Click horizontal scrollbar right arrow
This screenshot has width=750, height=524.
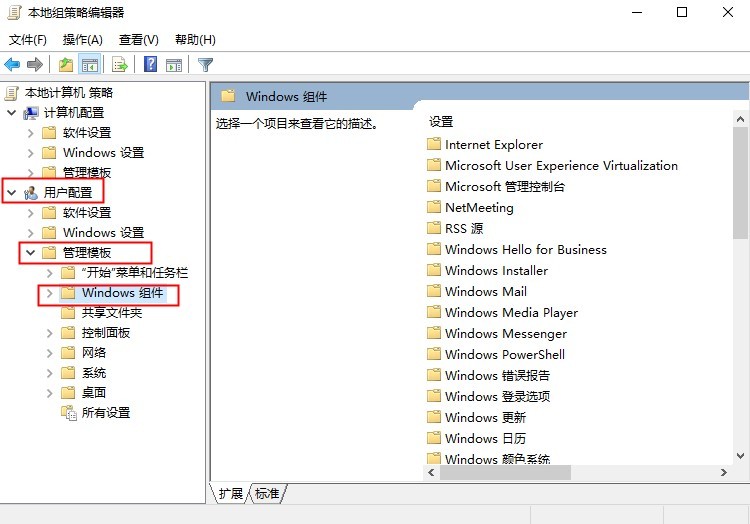pos(724,472)
